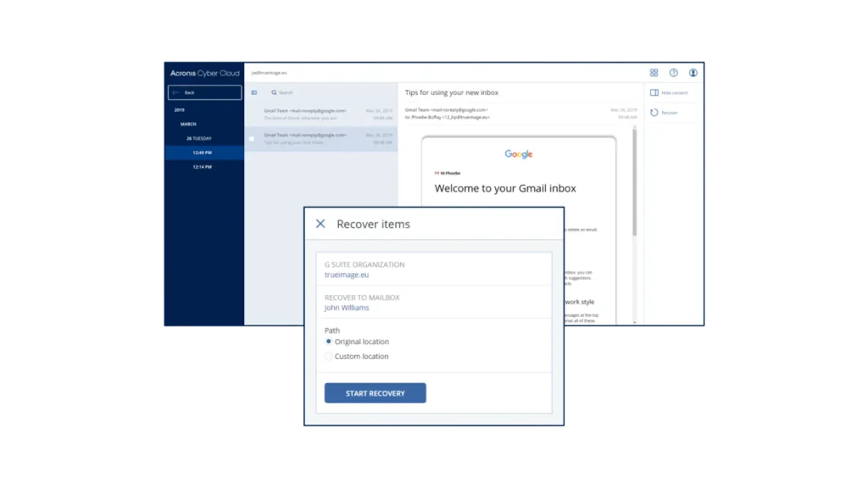
Task: Click the Google logo in the email preview
Action: [519, 154]
